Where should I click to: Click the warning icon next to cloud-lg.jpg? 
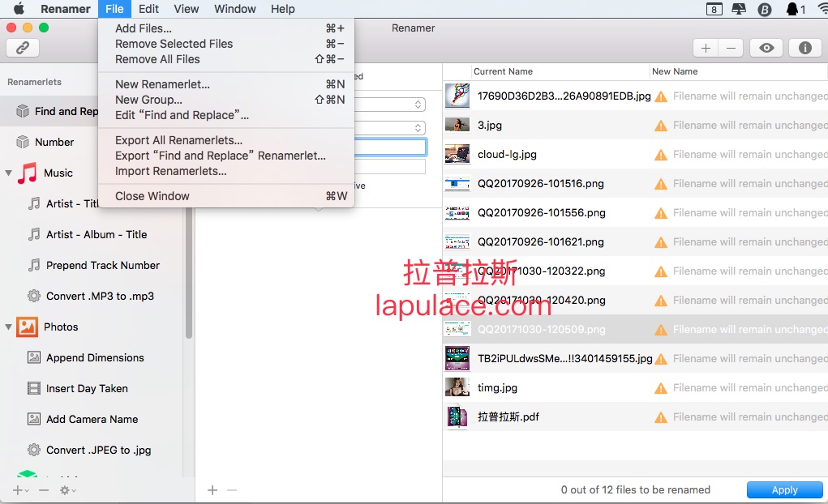coord(661,155)
